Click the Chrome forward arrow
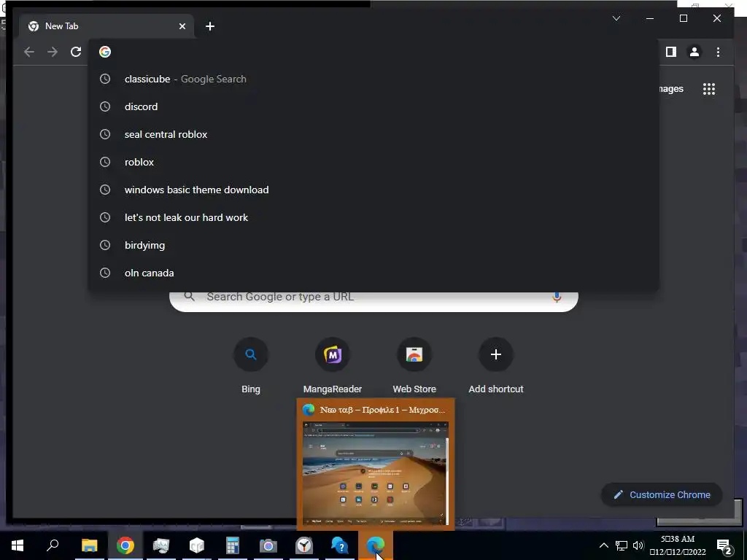This screenshot has height=560, width=747. tap(53, 52)
